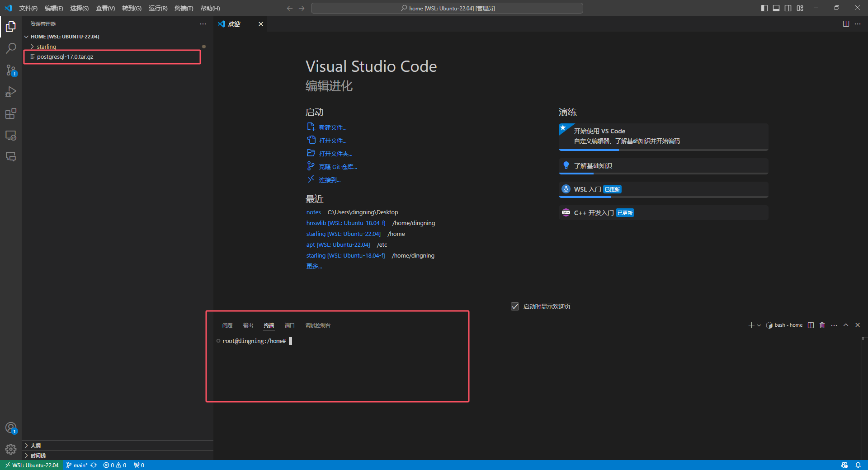The image size is (868, 470).
Task: Open editor more actions ellipsis
Action: (858, 24)
